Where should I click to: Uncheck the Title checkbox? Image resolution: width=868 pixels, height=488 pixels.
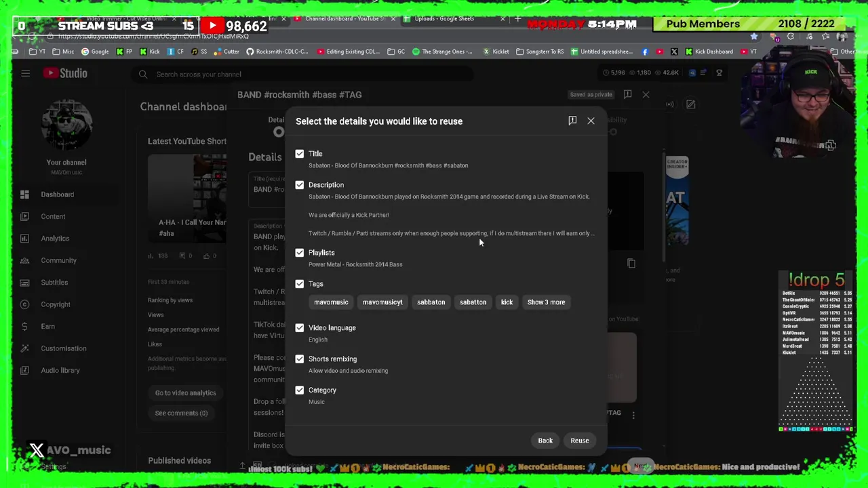300,154
